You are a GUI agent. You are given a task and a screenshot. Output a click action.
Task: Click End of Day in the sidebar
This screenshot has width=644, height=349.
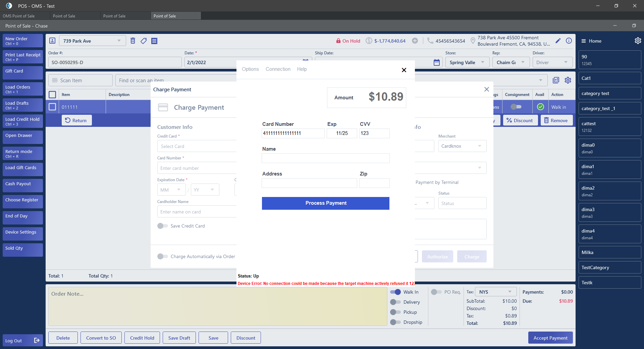tap(23, 218)
